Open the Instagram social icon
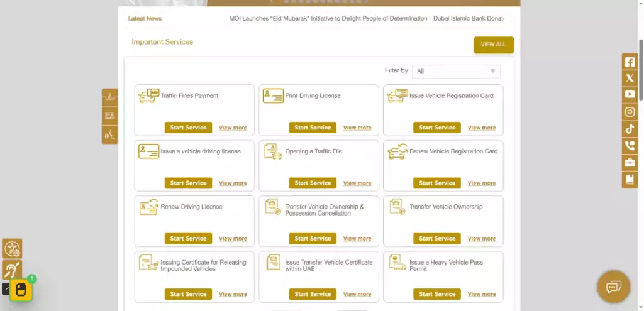 pyautogui.click(x=630, y=112)
